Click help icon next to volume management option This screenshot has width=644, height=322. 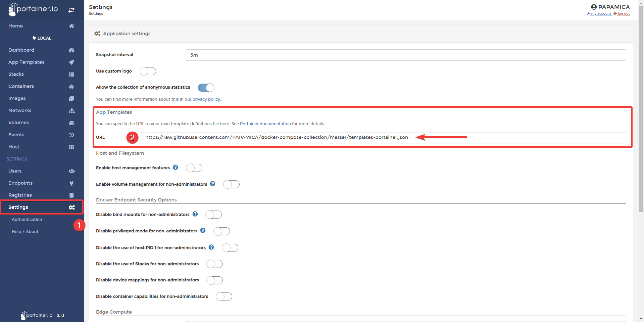coord(212,184)
